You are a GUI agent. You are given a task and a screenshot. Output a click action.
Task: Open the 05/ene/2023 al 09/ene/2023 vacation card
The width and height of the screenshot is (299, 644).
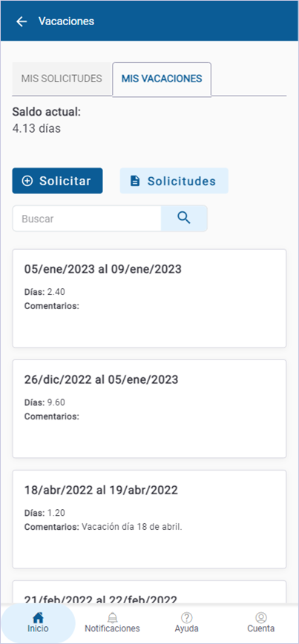[x=149, y=298]
